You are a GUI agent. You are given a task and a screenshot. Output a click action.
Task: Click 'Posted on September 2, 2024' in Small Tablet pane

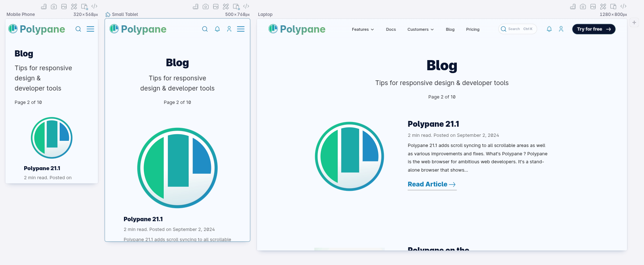coord(182,230)
